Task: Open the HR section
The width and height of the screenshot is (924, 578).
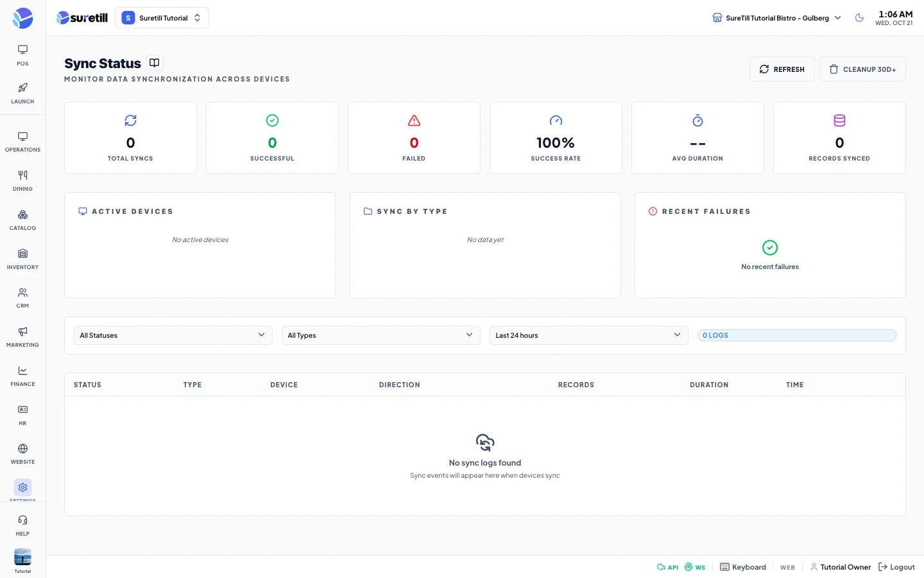Action: (22, 416)
